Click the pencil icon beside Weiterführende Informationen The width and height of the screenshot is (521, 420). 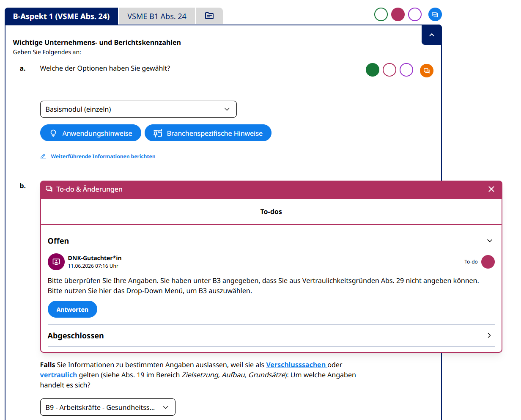tap(43, 156)
